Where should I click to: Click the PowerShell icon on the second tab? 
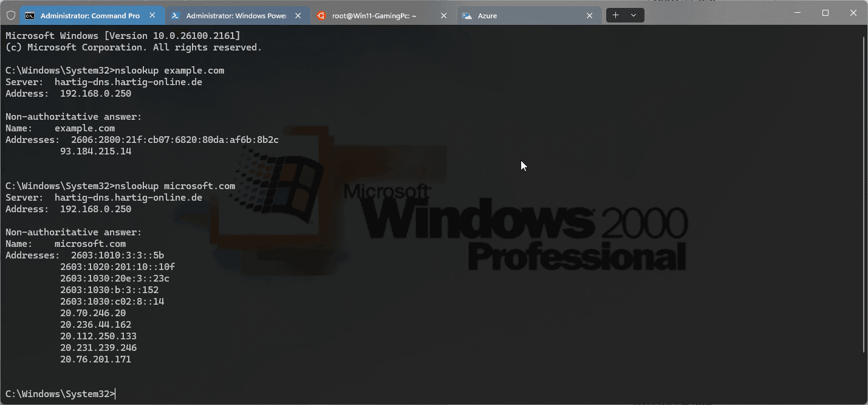(x=174, y=15)
